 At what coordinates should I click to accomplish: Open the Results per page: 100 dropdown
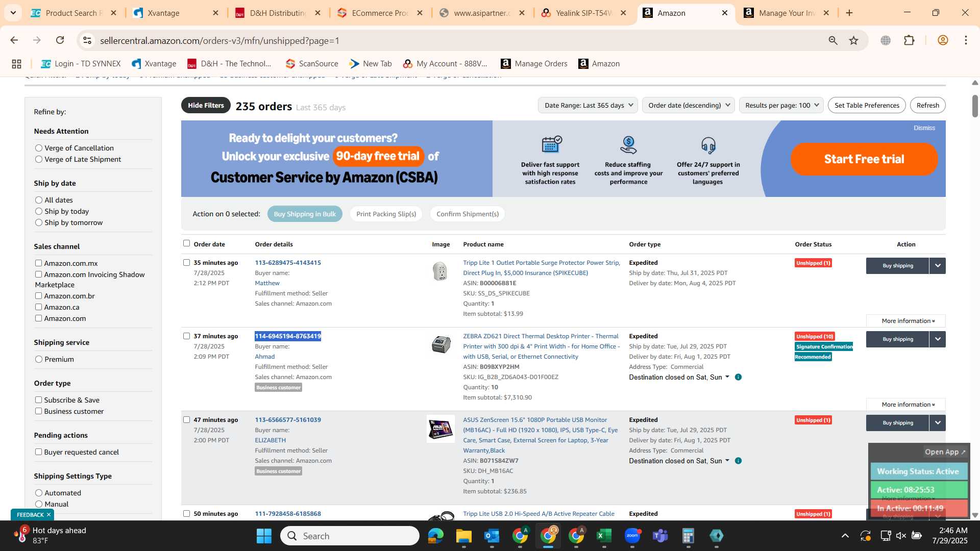781,105
